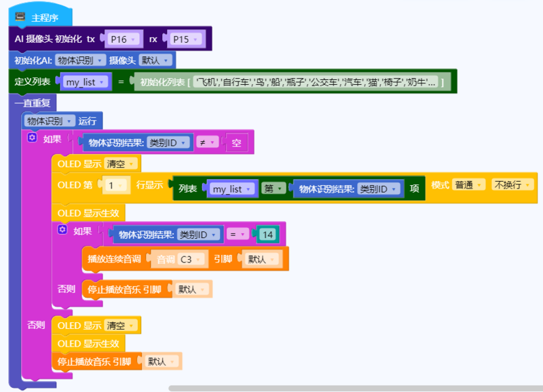543x392 pixels.
Task: Open the 摄像头 默认 dropdown
Action: point(155,60)
